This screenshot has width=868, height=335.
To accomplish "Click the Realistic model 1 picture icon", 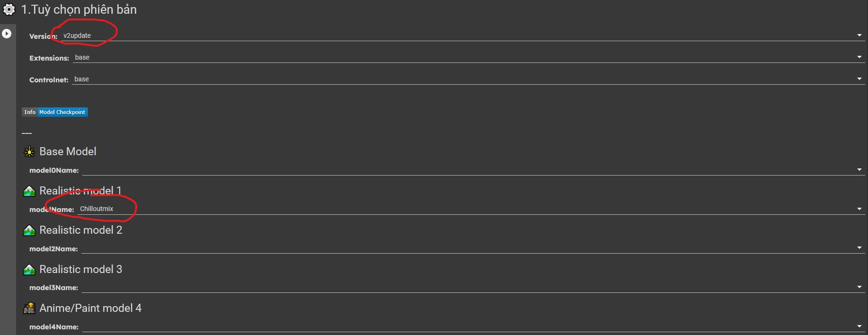I will click(x=29, y=191).
